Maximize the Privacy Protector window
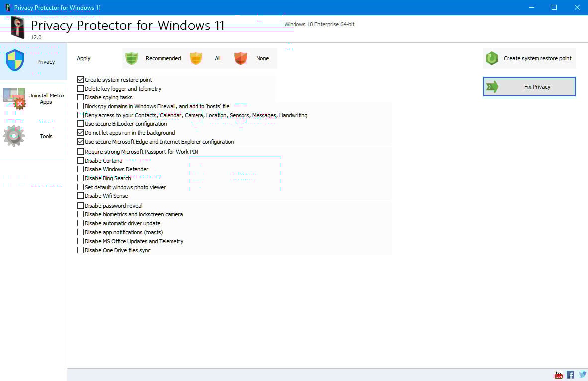Image resolution: width=588 pixels, height=381 pixels. click(554, 7)
